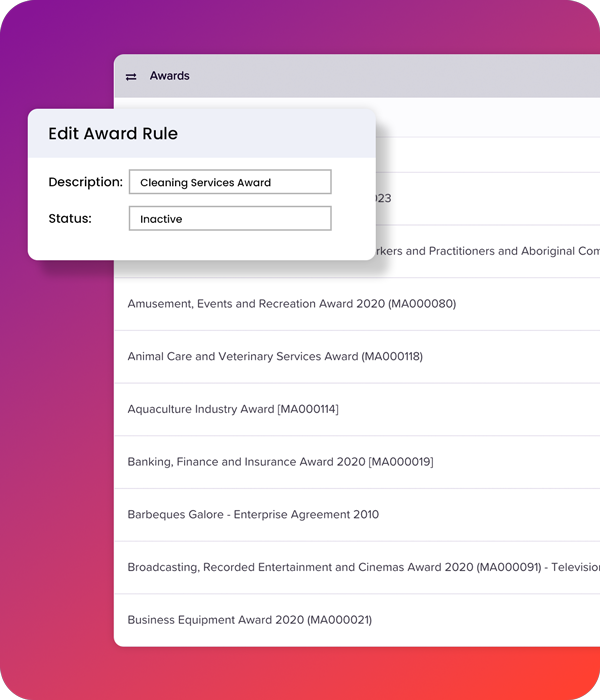The height and width of the screenshot is (700, 600).
Task: Select Animal Care and Veterinary Services Award
Action: pyautogui.click(x=274, y=356)
